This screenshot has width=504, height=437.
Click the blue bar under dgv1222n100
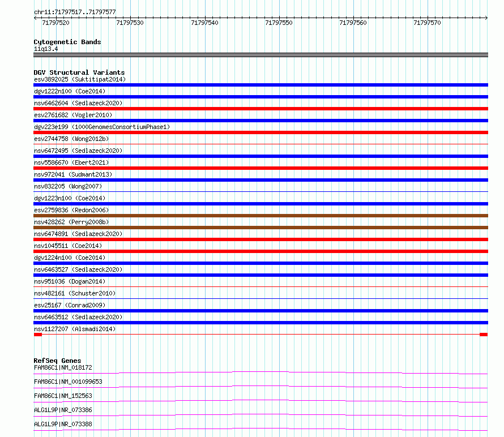260,97
